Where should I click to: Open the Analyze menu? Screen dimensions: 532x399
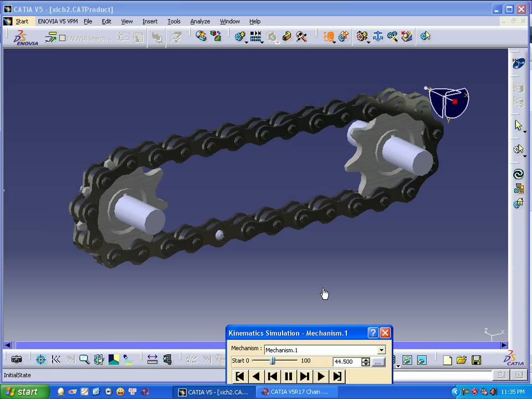(200, 22)
